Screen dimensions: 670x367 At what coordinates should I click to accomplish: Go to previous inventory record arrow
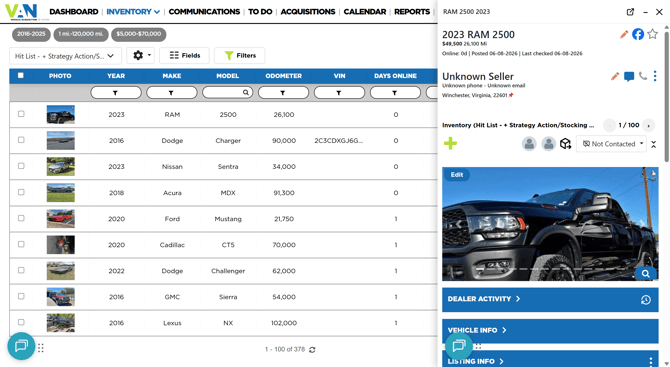tap(609, 125)
